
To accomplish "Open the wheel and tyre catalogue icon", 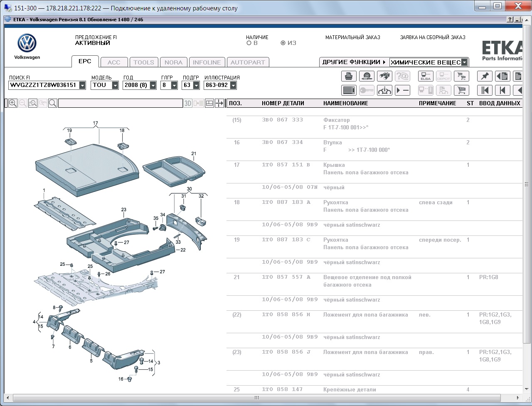I will point(367,76).
